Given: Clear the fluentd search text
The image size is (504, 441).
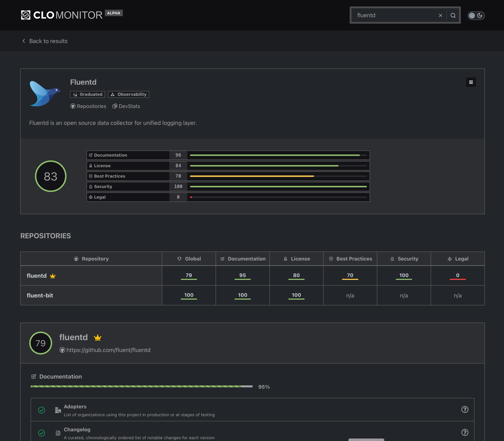Looking at the screenshot, I should [440, 15].
